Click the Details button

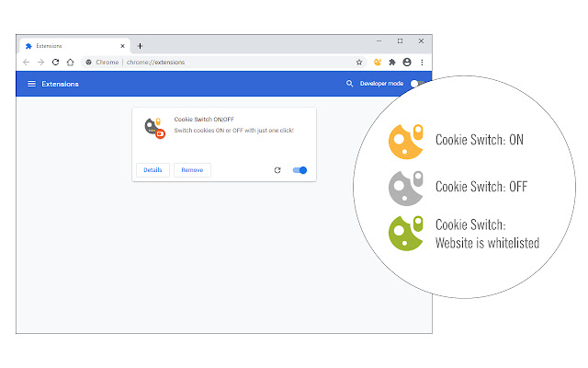pos(153,170)
